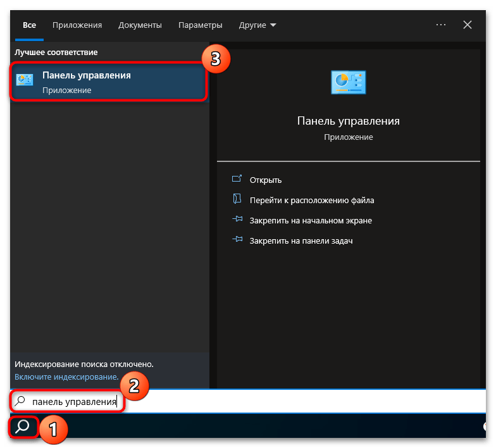
Task: Click the magnifier icon inside search box
Action: [20, 401]
